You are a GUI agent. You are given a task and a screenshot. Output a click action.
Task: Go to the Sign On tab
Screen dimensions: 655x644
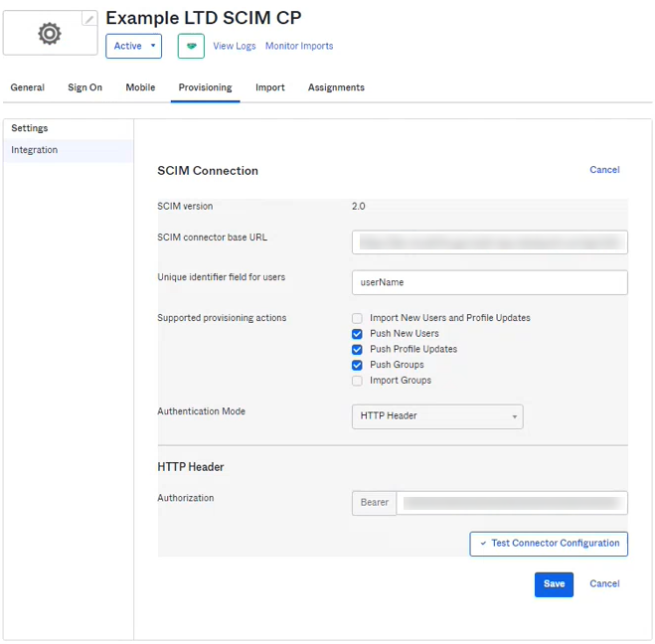click(84, 87)
